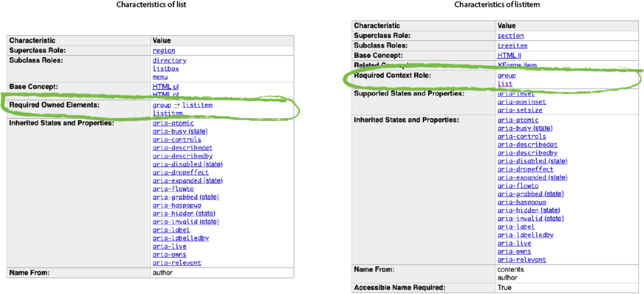Open aria-labelledby in the listitem table
The height and width of the screenshot is (294, 644).
[x=526, y=234]
